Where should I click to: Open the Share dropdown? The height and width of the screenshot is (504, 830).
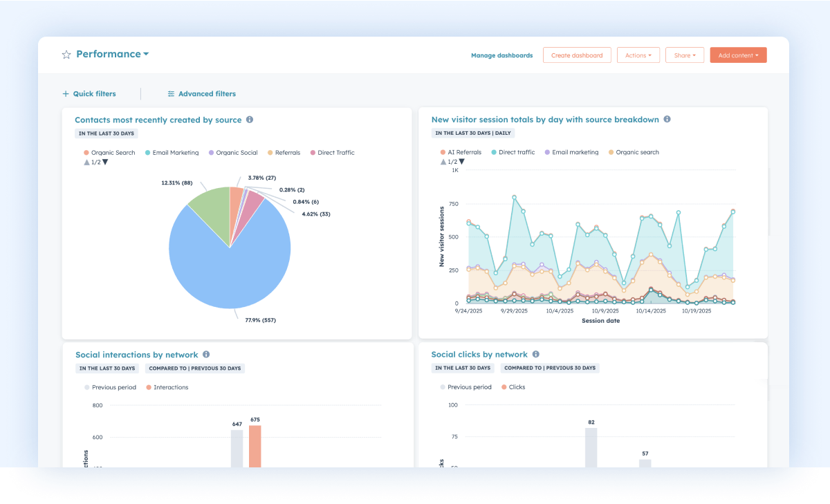(684, 55)
